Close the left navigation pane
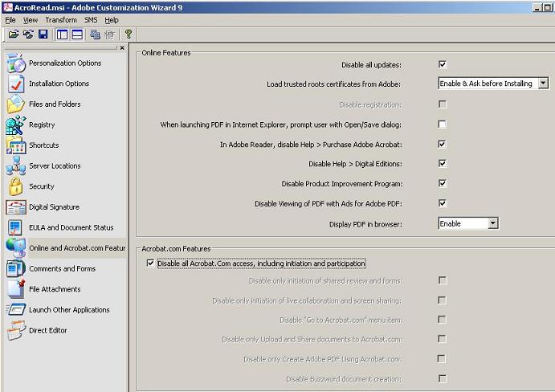Image resolution: width=555 pixels, height=392 pixels. coord(122,48)
